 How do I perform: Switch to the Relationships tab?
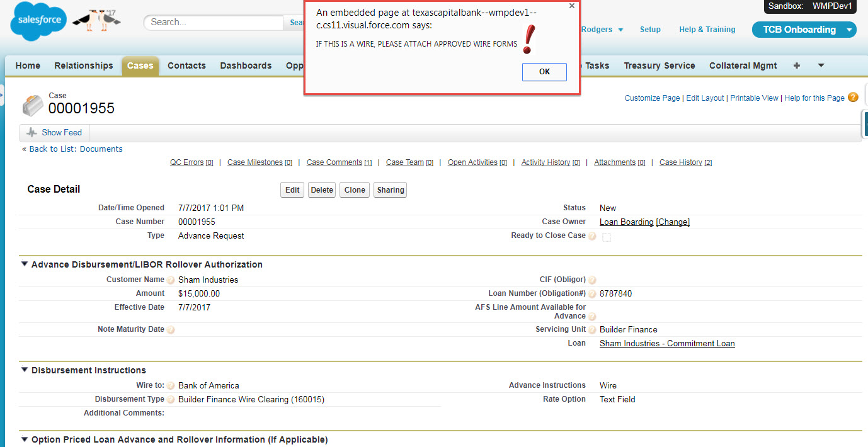click(x=84, y=65)
